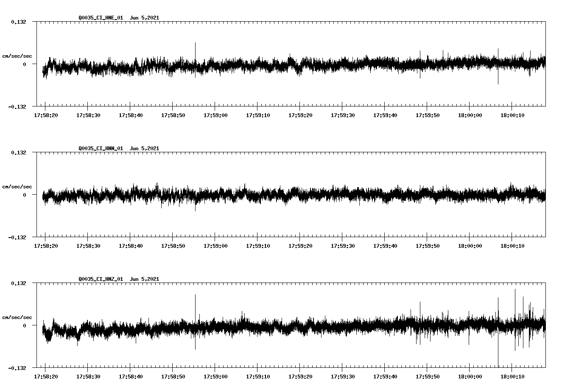Click 18:00:00 time label under HNN plot
576x392 pixels.
tap(470, 246)
